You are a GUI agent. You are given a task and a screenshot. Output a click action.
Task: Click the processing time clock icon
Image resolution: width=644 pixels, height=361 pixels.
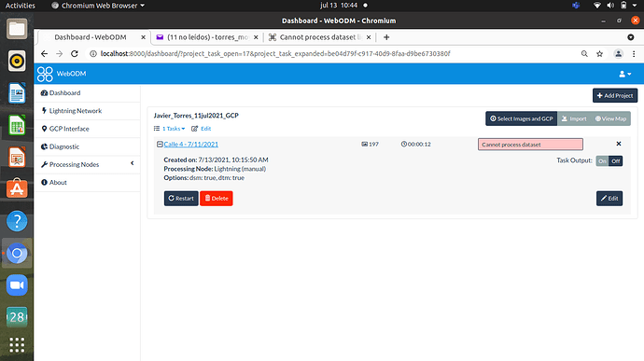coord(404,145)
